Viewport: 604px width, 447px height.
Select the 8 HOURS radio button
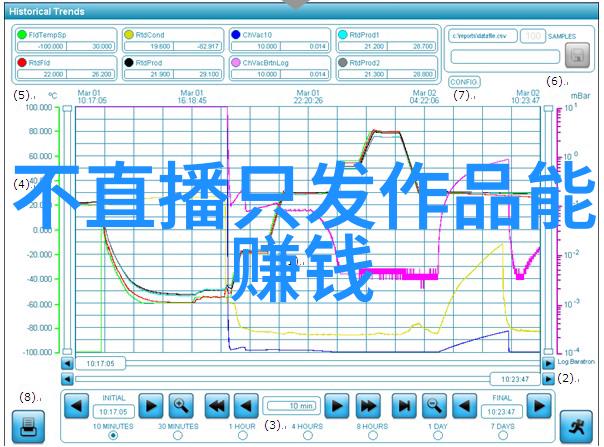pos(372,435)
